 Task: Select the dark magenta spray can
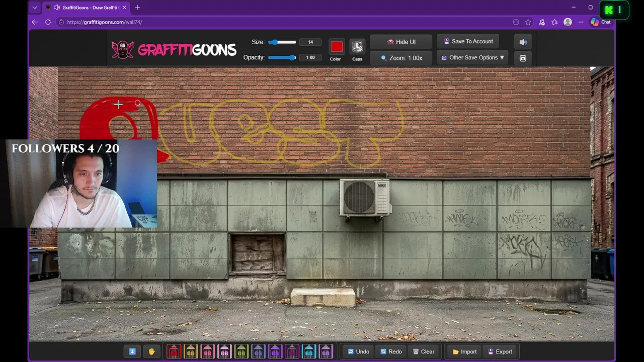click(x=292, y=351)
